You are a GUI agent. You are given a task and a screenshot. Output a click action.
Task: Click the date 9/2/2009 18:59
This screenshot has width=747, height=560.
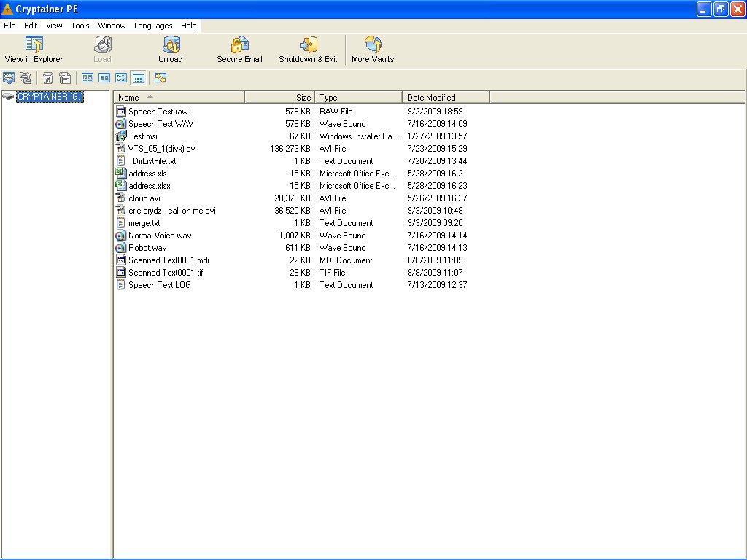coord(435,112)
